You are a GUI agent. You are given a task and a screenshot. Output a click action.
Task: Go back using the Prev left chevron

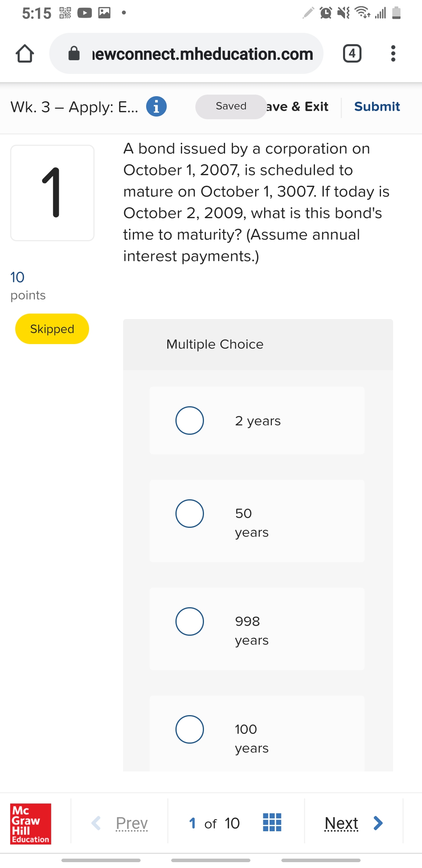pos(96,823)
